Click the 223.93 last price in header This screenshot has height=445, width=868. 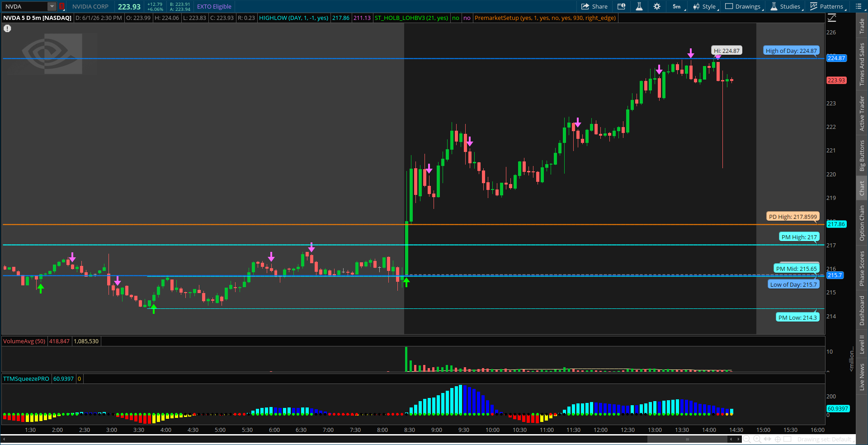[129, 7]
